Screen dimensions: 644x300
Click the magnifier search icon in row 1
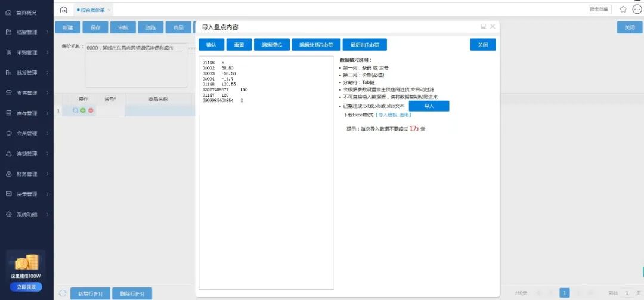pos(75,110)
